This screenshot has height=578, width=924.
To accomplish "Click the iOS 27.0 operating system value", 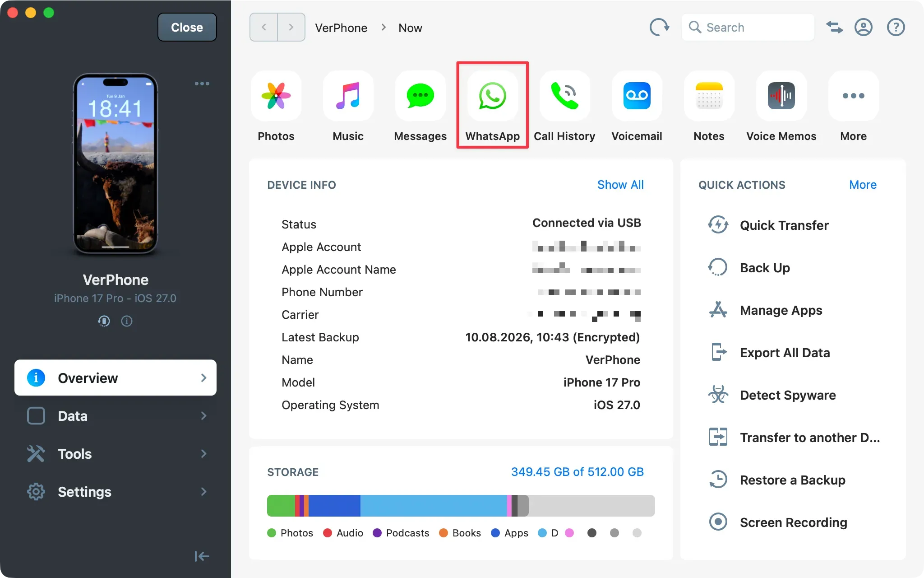I will pos(617,405).
